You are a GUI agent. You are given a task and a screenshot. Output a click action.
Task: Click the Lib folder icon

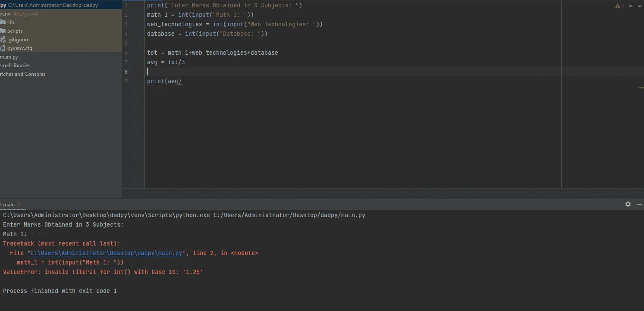point(2,22)
